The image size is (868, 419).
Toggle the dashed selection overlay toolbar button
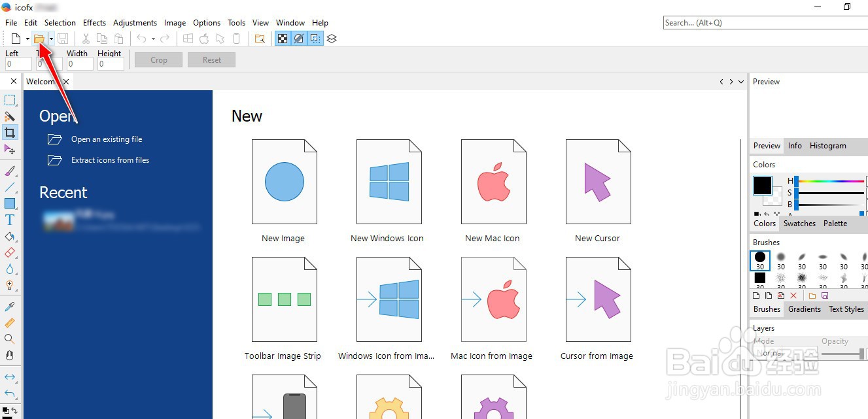pyautogui.click(x=315, y=39)
